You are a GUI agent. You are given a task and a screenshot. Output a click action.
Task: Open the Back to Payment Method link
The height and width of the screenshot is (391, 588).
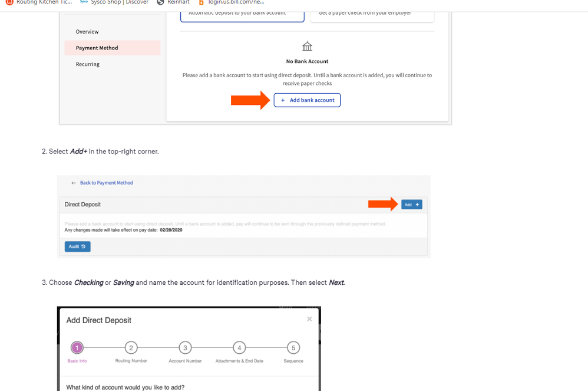click(106, 183)
